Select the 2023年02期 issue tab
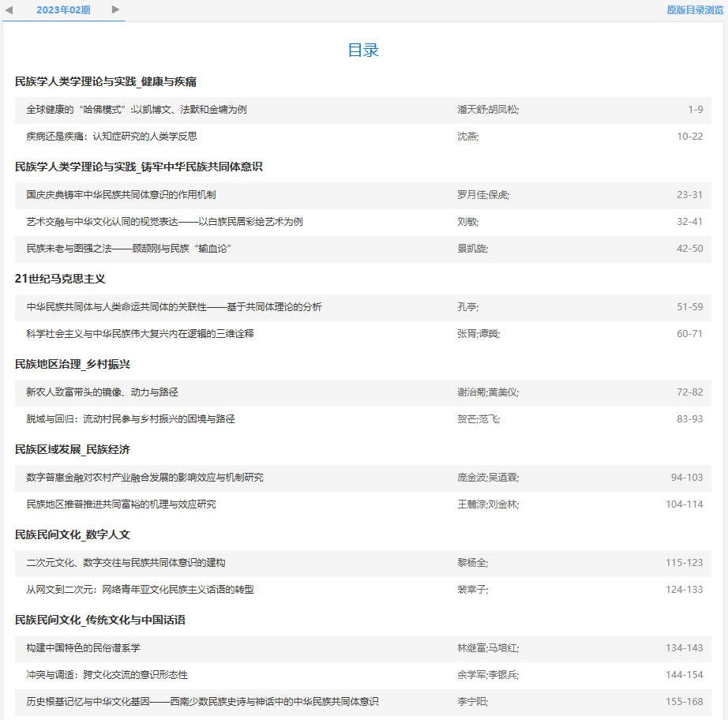Screen dimensions: 728x720 [63, 10]
